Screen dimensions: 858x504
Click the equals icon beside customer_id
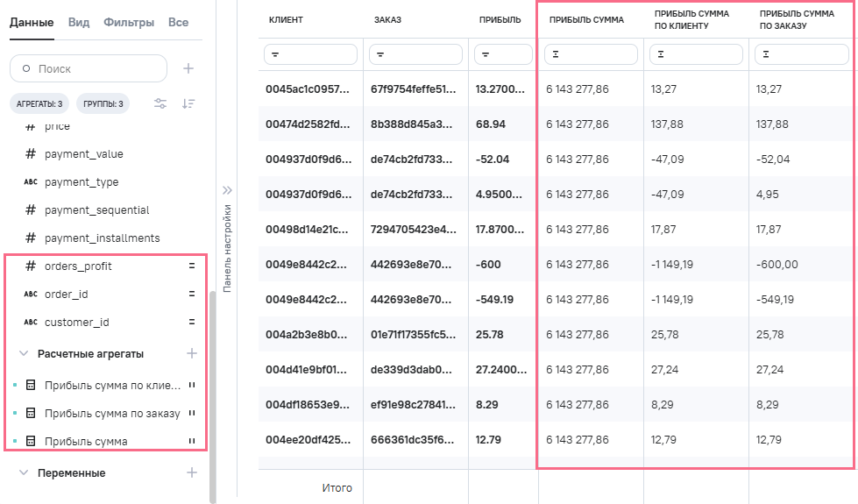[191, 322]
